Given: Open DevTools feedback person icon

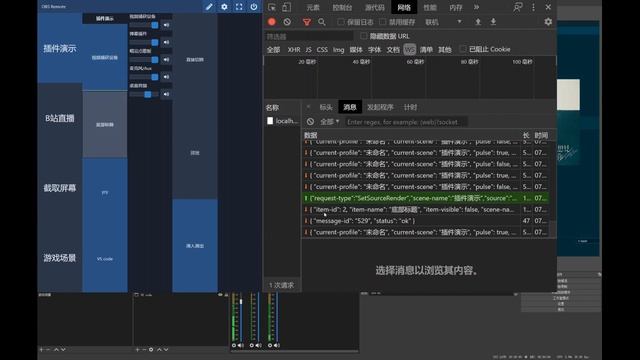Looking at the screenshot, I should (x=518, y=7).
